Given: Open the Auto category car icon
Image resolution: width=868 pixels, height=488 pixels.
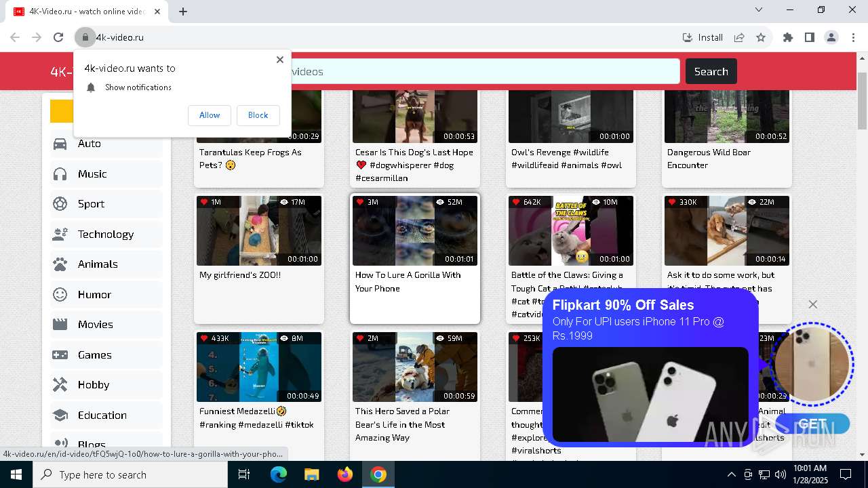Looking at the screenshot, I should pos(60,144).
